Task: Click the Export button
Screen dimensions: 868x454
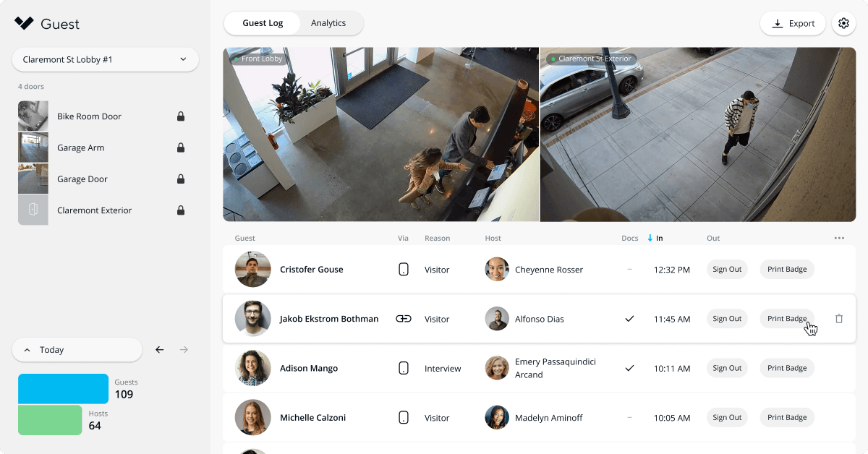Action: [793, 23]
